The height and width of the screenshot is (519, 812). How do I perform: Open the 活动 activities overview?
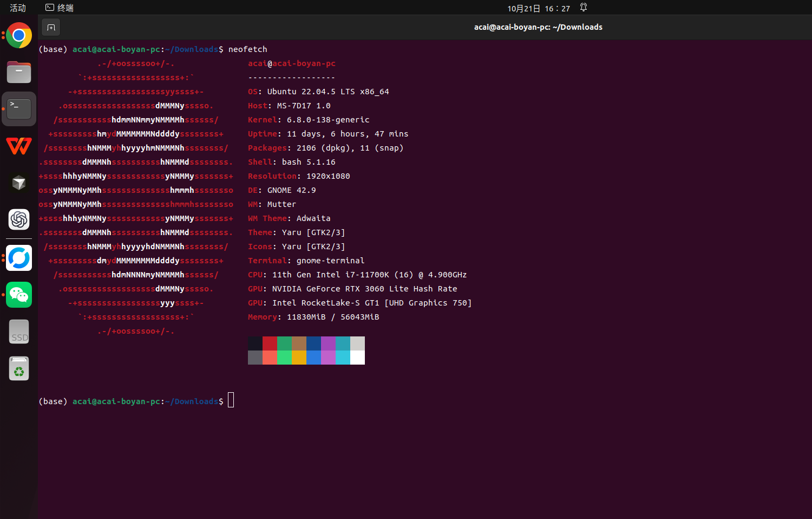click(x=18, y=8)
